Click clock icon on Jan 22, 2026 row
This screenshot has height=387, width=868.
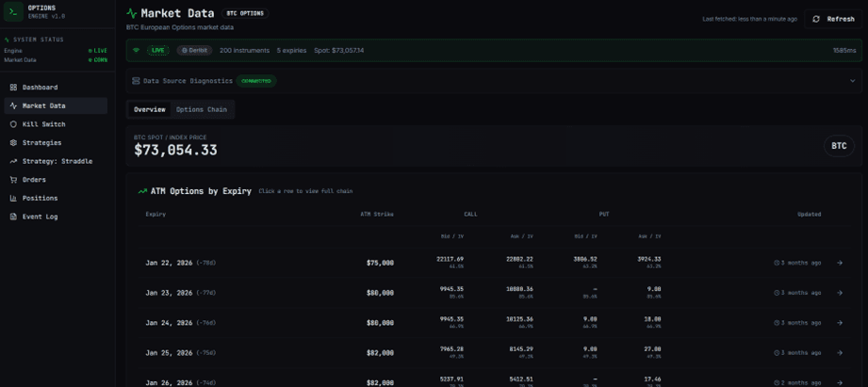point(776,263)
